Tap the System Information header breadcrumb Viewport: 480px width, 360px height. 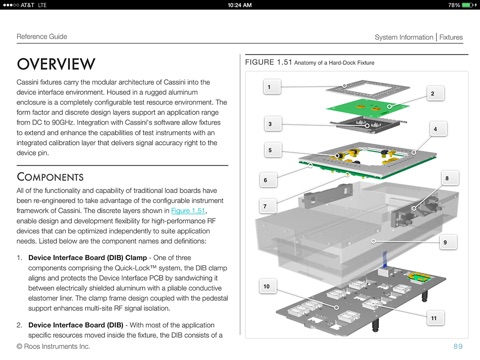(x=404, y=37)
